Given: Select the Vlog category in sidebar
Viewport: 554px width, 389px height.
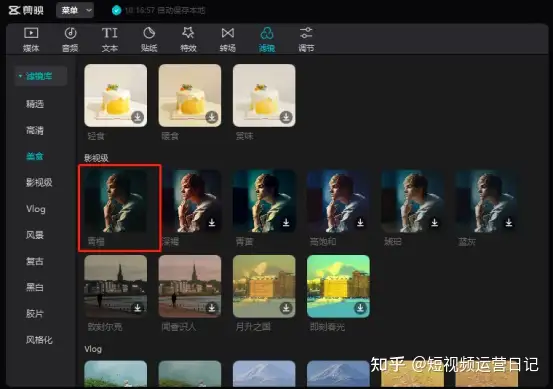Looking at the screenshot, I should tap(36, 209).
